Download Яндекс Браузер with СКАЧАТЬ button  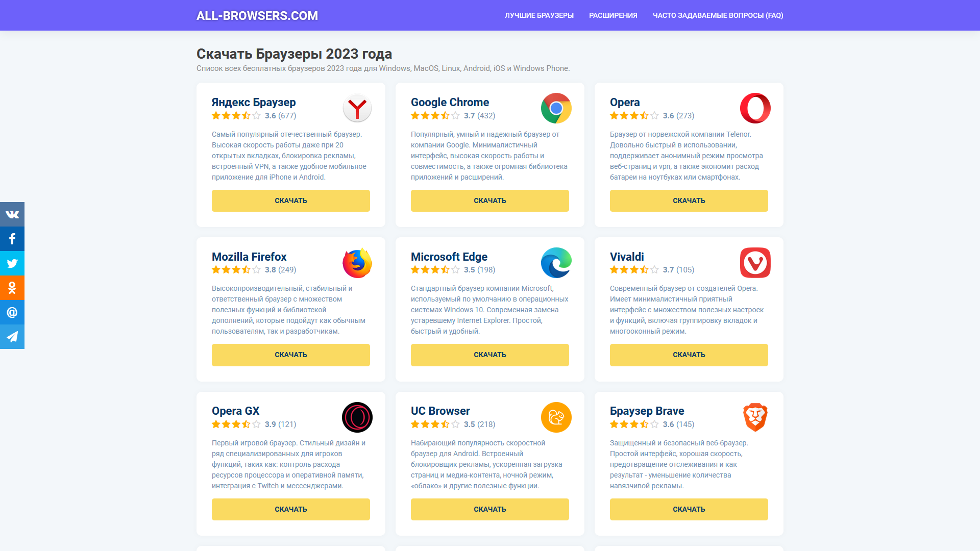pyautogui.click(x=291, y=201)
